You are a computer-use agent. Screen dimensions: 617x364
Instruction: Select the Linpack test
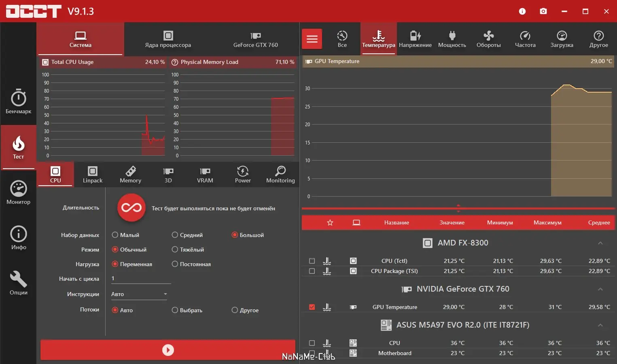click(x=93, y=174)
